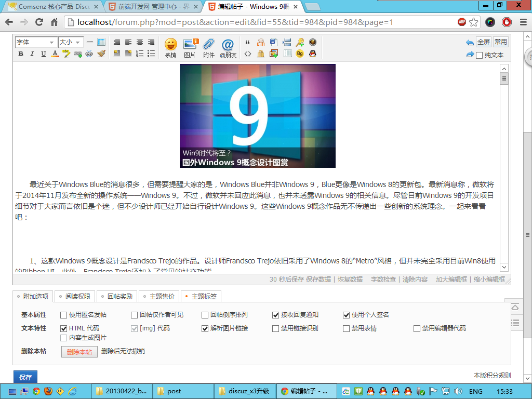532x399 pixels.
Task: Switch to 主题标签 tab
Action: 201,297
